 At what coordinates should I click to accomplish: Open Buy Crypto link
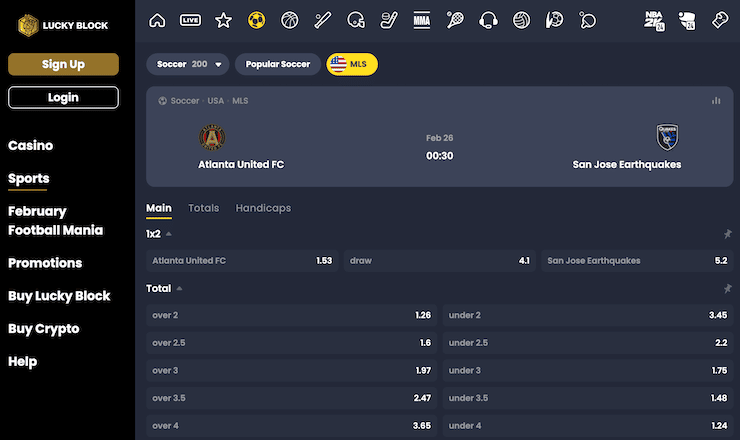pos(43,329)
